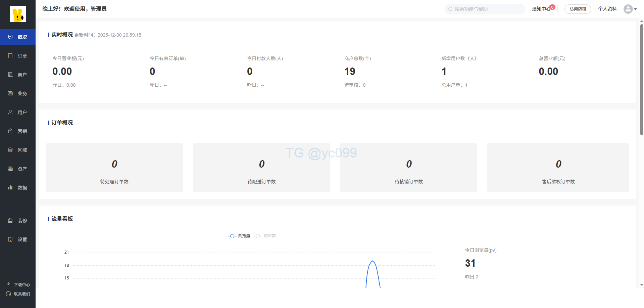The width and height of the screenshot is (644, 308).
Task: Click the 搜索功能与帮助 search field
Action: tap(485, 9)
